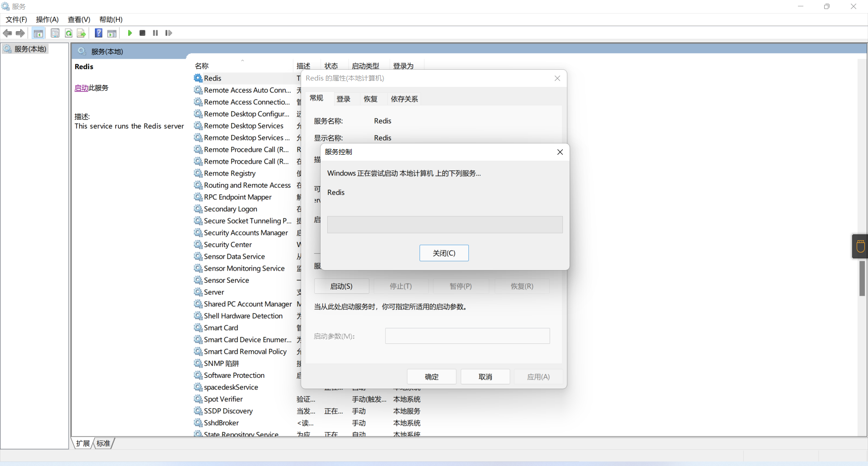
Task: Select the Routing and Remote Access row
Action: click(x=247, y=185)
